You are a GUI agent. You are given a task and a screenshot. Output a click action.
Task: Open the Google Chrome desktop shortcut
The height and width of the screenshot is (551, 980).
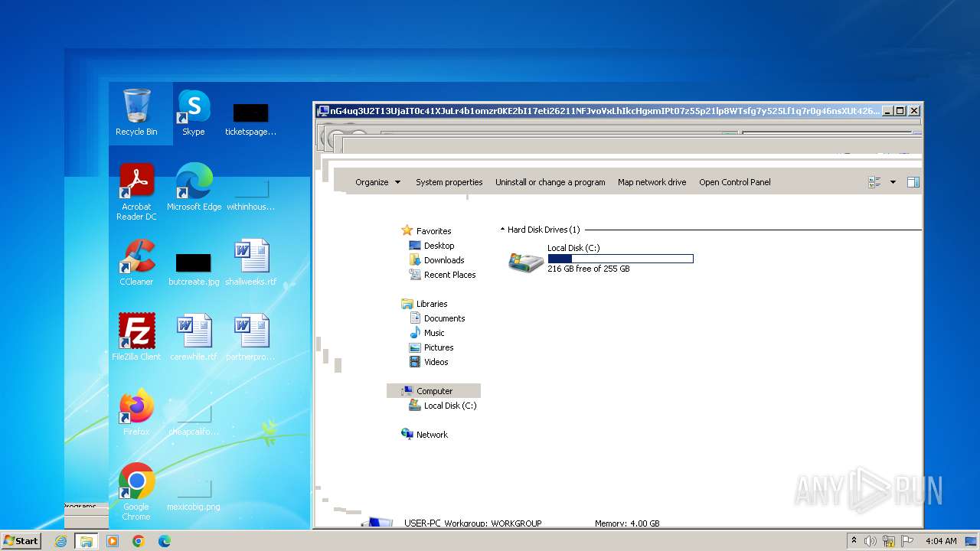click(136, 491)
